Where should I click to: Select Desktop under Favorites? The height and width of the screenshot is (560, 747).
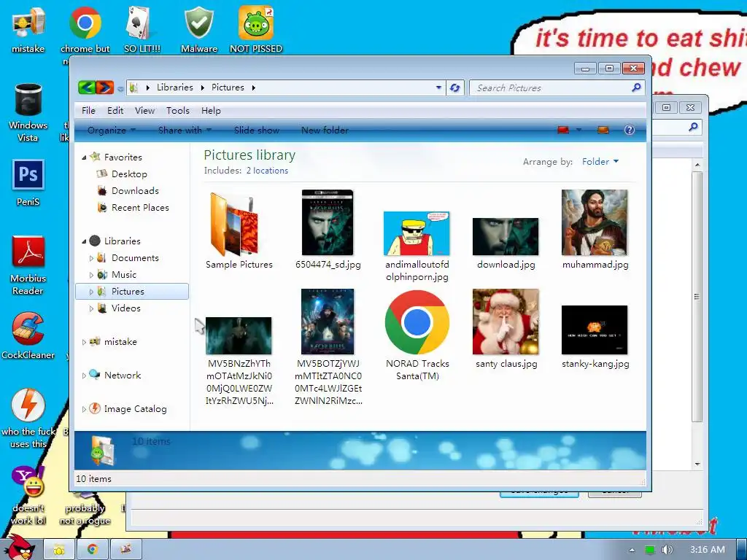129,174
